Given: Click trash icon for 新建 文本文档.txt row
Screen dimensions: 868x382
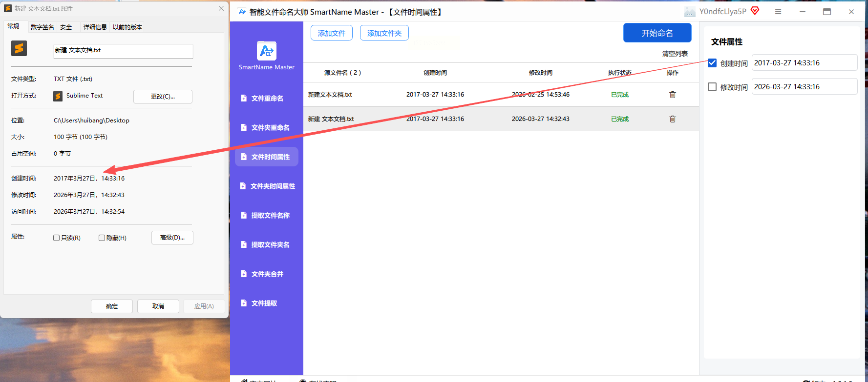Looking at the screenshot, I should coord(672,119).
